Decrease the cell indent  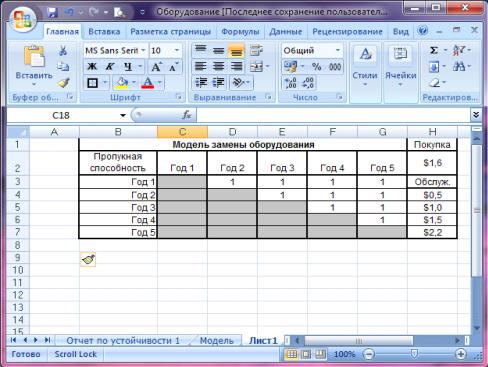pos(201,82)
